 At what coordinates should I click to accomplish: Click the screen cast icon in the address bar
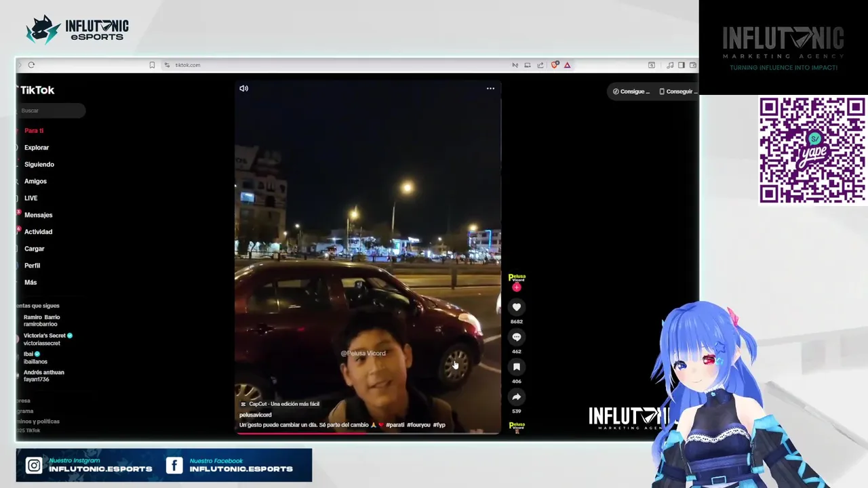pos(528,65)
